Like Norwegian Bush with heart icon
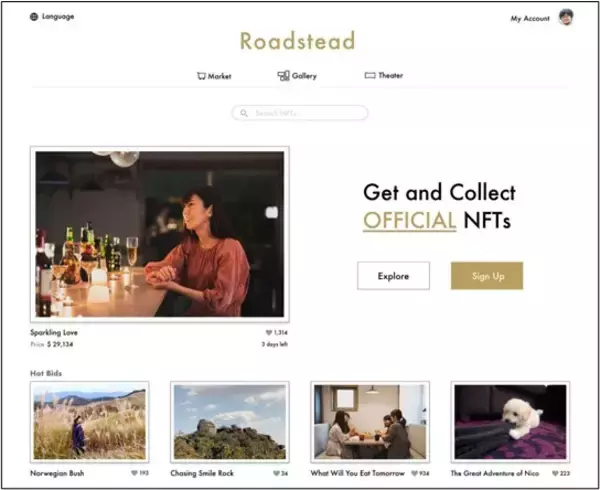600x490 pixels. click(133, 473)
